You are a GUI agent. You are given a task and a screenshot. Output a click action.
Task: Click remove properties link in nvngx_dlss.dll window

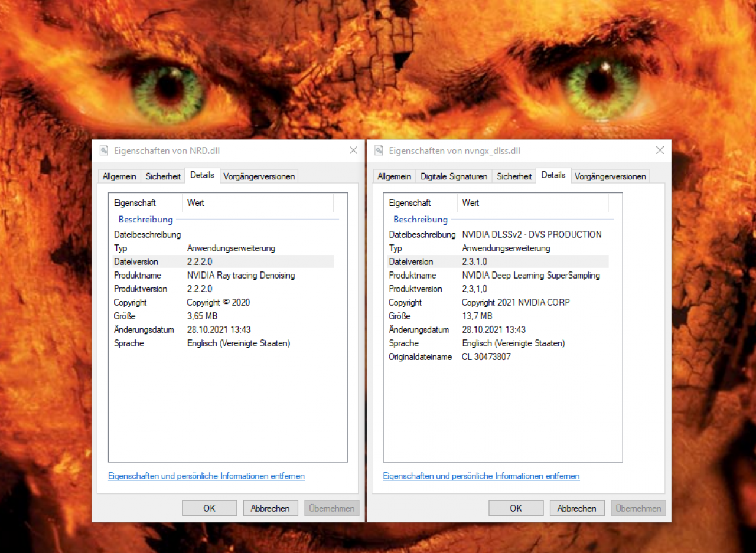pyautogui.click(x=481, y=476)
